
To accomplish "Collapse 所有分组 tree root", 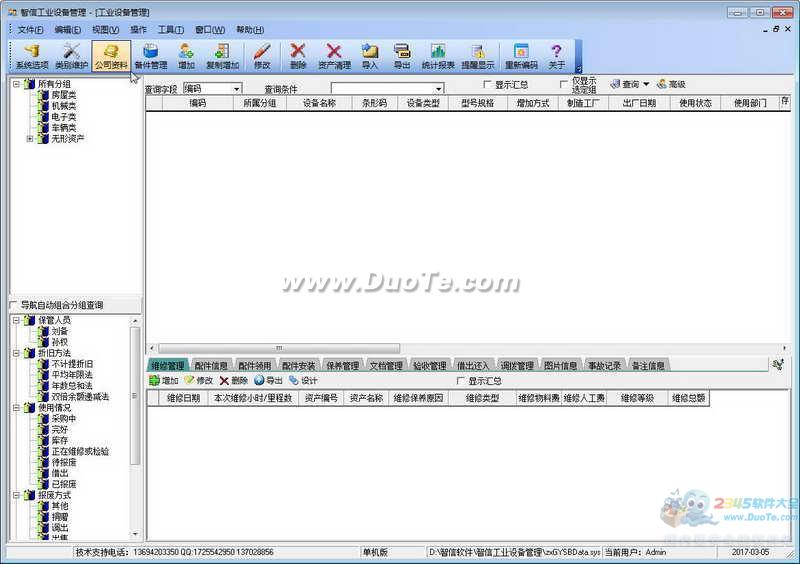I will click(16, 84).
